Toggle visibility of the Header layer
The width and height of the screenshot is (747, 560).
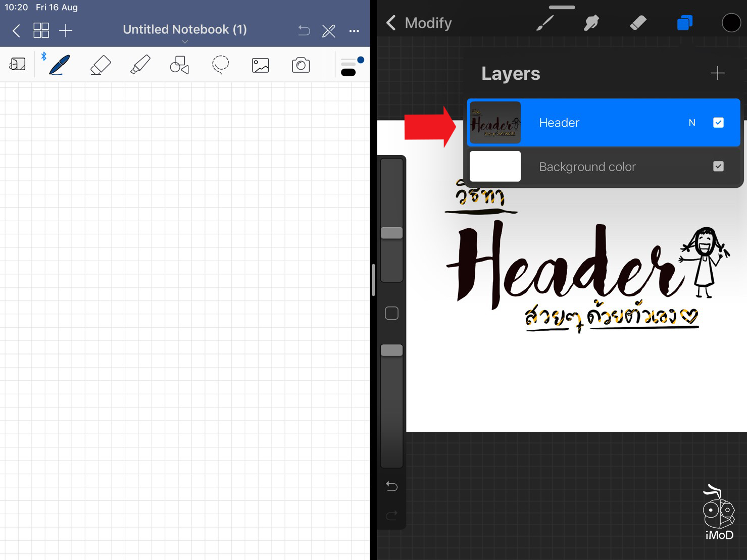(x=718, y=122)
